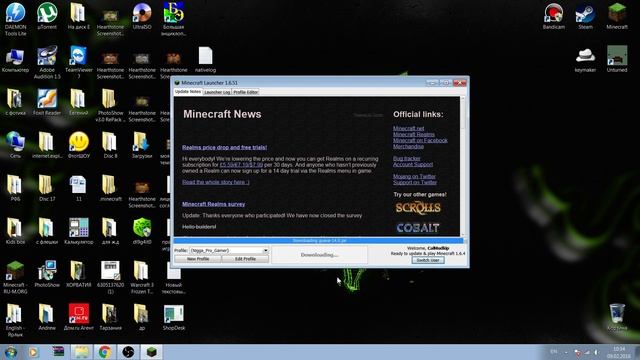Select the Recycle Bin desktop icon

point(617,317)
